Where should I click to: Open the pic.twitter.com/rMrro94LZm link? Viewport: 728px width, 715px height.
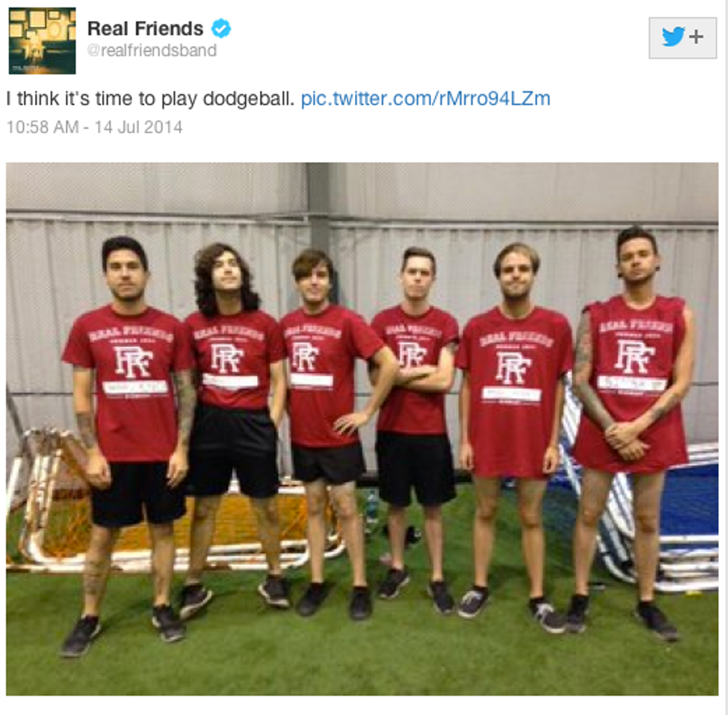425,98
